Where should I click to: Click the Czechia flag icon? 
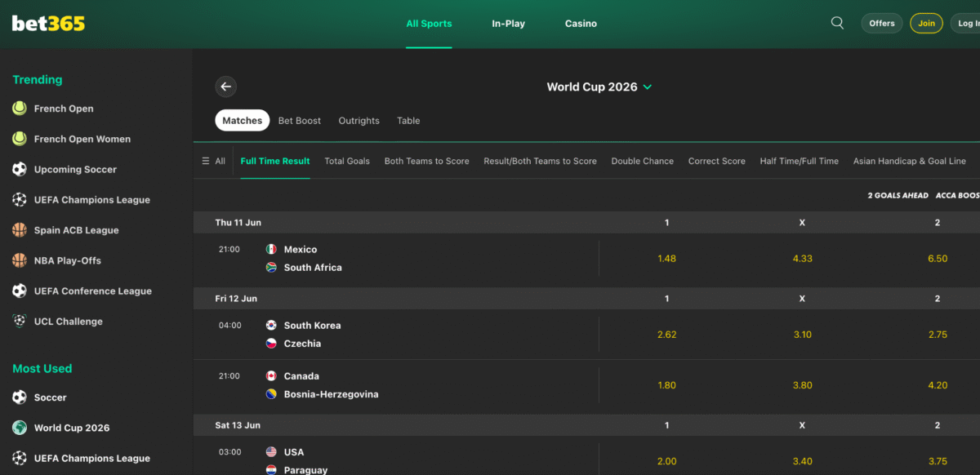[271, 343]
